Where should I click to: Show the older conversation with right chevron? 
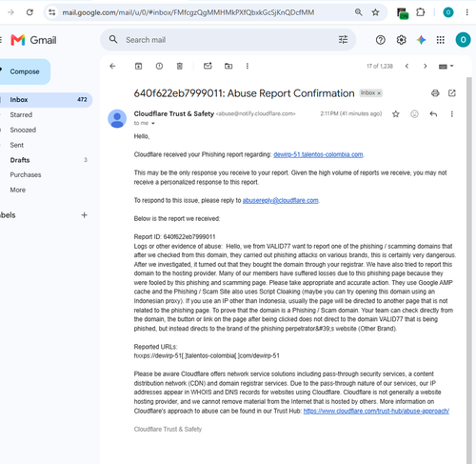[426, 66]
